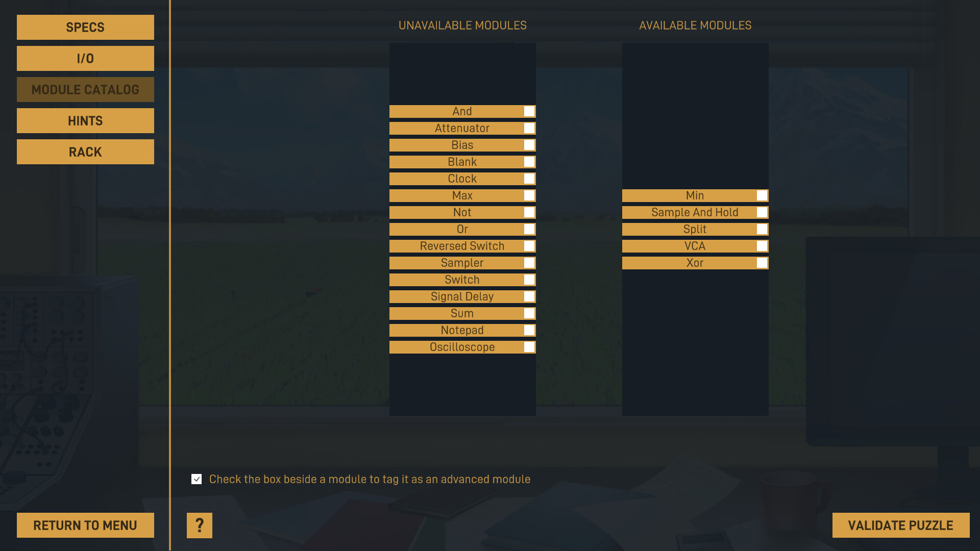Select the Min module in available list
Screen dimensions: 980x551
[695, 195]
